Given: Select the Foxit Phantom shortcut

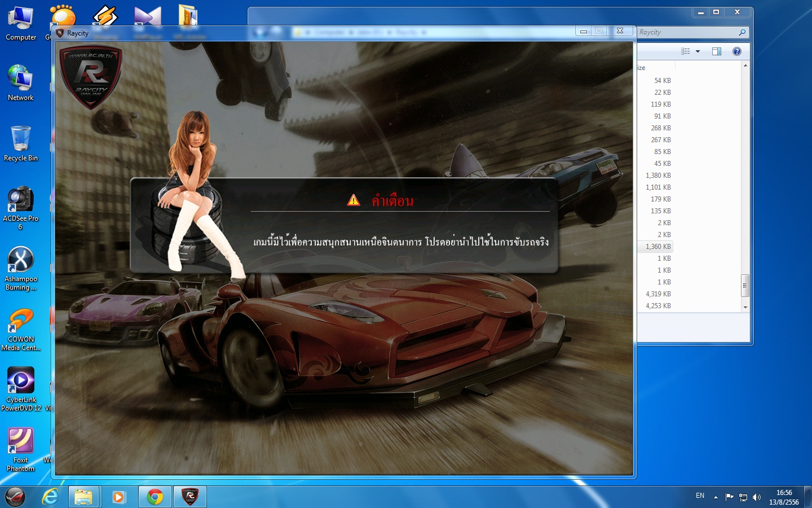Looking at the screenshot, I should (21, 450).
